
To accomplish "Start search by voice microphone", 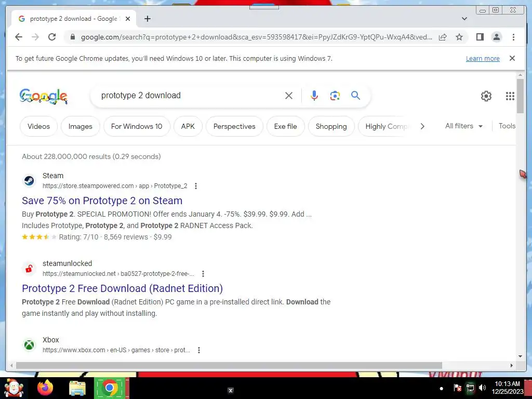I will coord(314,96).
